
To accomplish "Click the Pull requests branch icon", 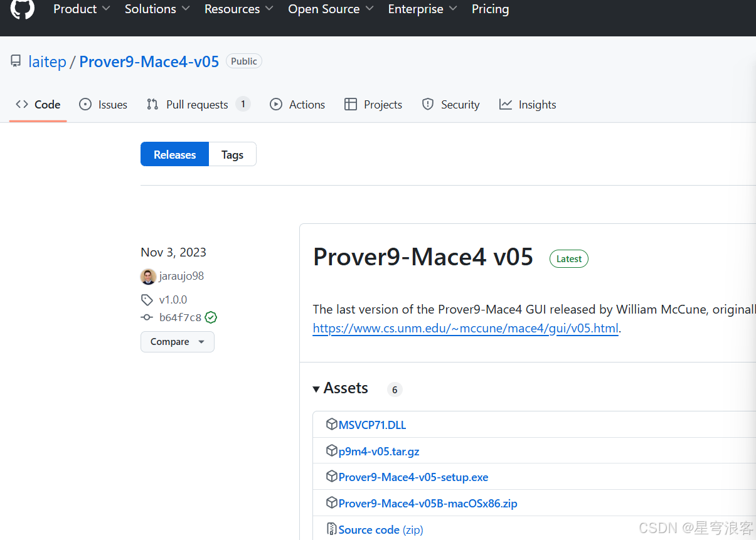I will (x=152, y=105).
